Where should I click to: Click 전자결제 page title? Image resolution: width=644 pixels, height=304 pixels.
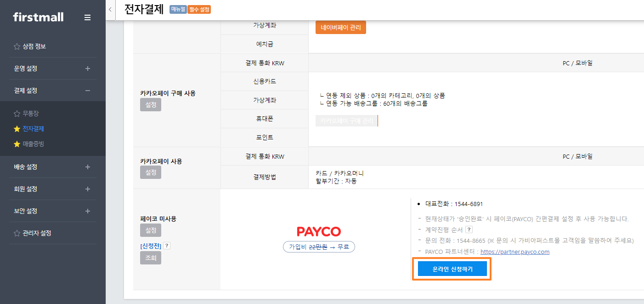[x=144, y=9]
